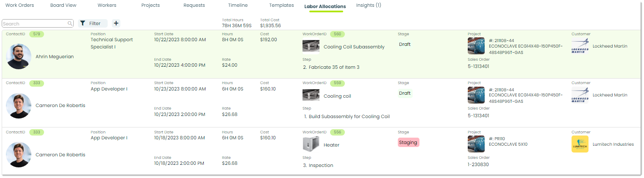Image resolution: width=644 pixels, height=178 pixels.
Task: Click the Cooling Coil Subassembly work order thumbnail
Action: pyautogui.click(x=311, y=47)
